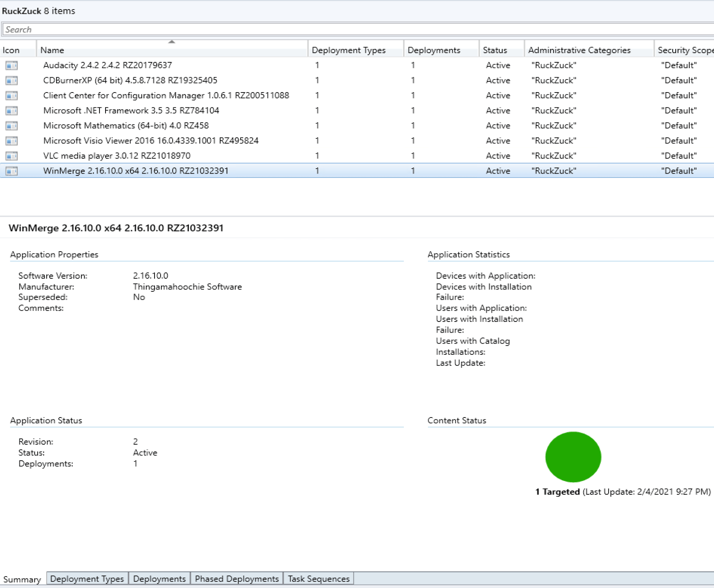Select the Microsoft Mathematics (64-bit) 4.0 row
Image resolution: width=714 pixels, height=588 pixels.
(126, 126)
